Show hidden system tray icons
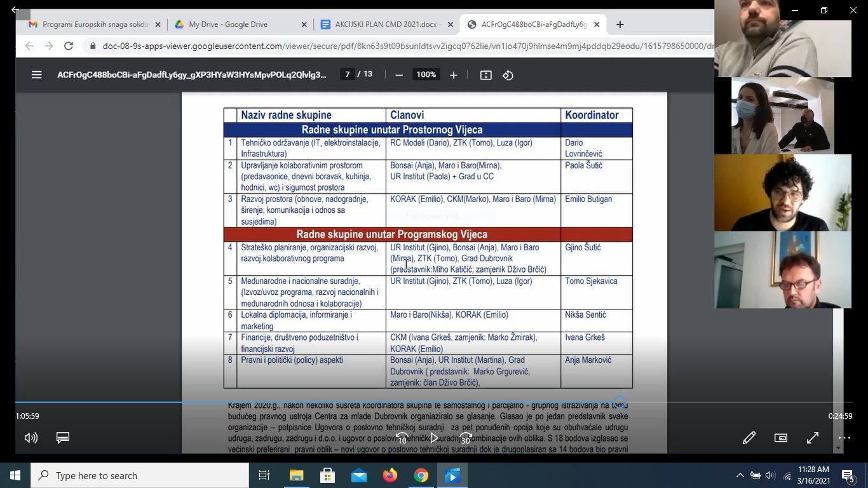Image resolution: width=868 pixels, height=488 pixels. (x=740, y=475)
